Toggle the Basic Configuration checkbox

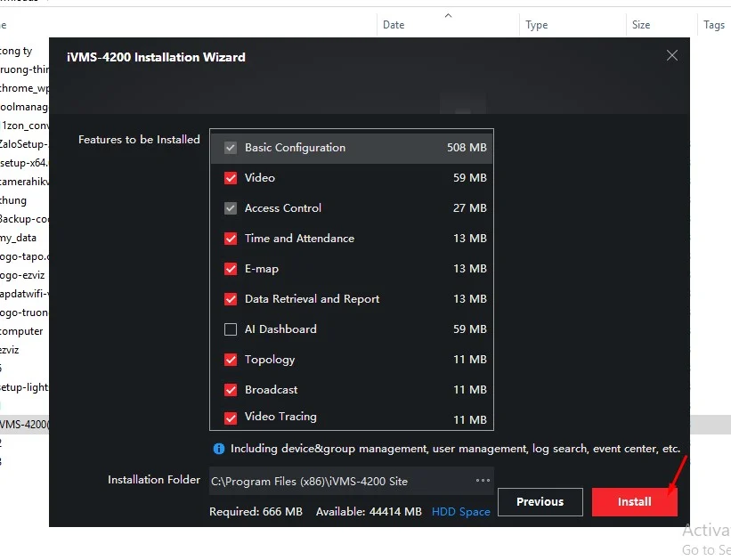click(x=231, y=148)
